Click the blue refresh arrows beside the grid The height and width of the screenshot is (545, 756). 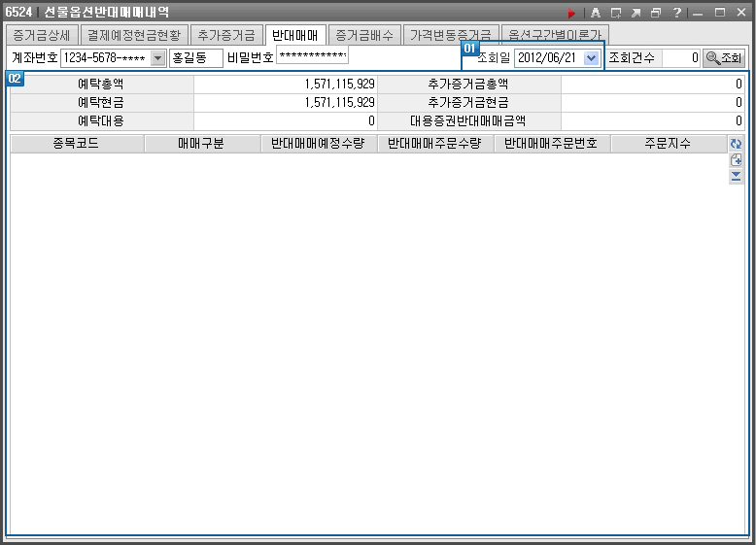point(736,144)
